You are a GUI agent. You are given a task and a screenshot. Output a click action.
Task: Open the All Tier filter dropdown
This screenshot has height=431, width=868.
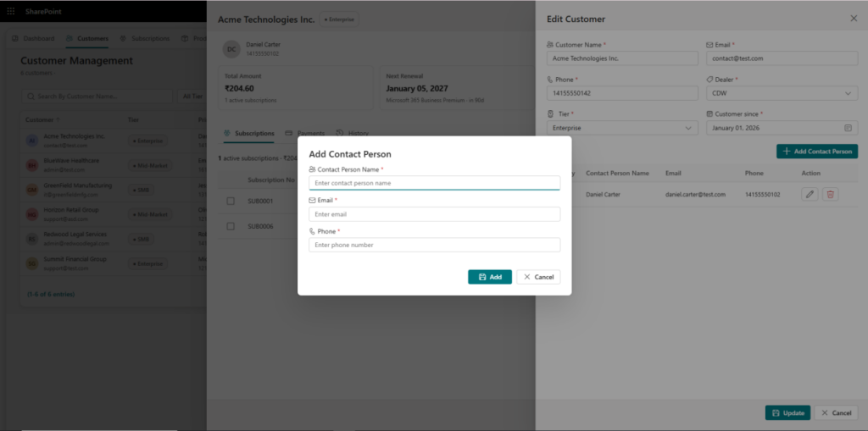click(192, 97)
